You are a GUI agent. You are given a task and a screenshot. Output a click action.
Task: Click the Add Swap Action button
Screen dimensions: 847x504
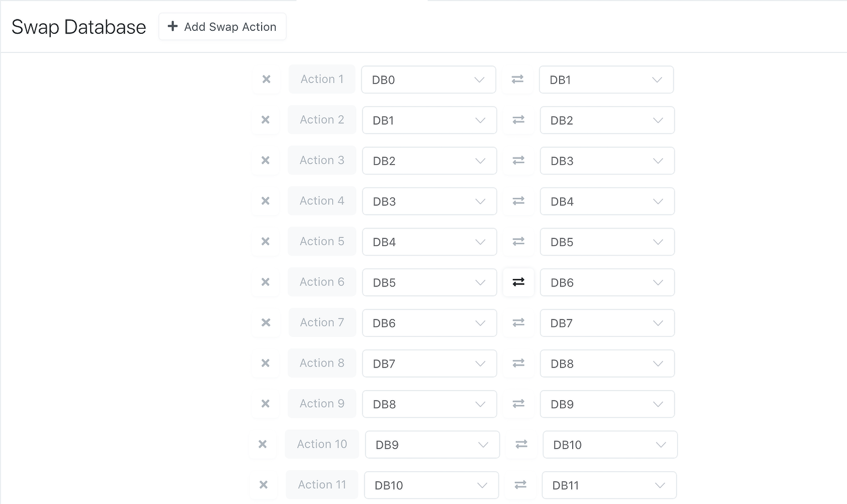(222, 27)
